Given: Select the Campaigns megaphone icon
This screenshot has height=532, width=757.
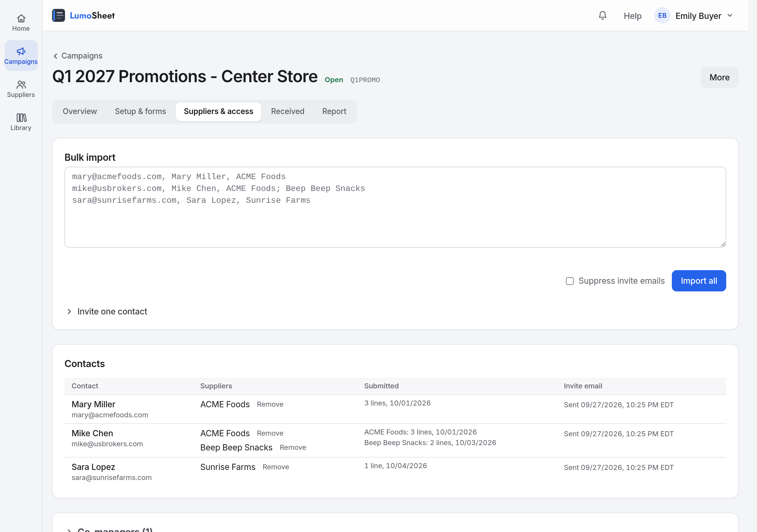Looking at the screenshot, I should (21, 51).
